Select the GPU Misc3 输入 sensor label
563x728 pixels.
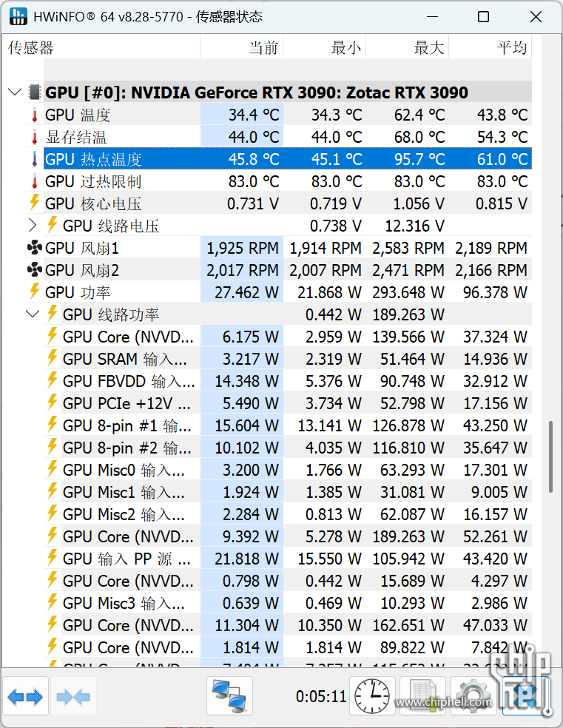[124, 603]
